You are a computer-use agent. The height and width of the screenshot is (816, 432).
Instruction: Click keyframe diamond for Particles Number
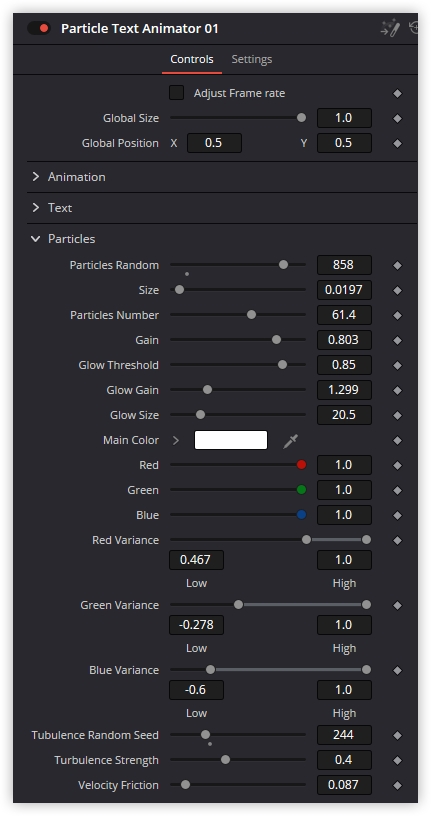[398, 315]
